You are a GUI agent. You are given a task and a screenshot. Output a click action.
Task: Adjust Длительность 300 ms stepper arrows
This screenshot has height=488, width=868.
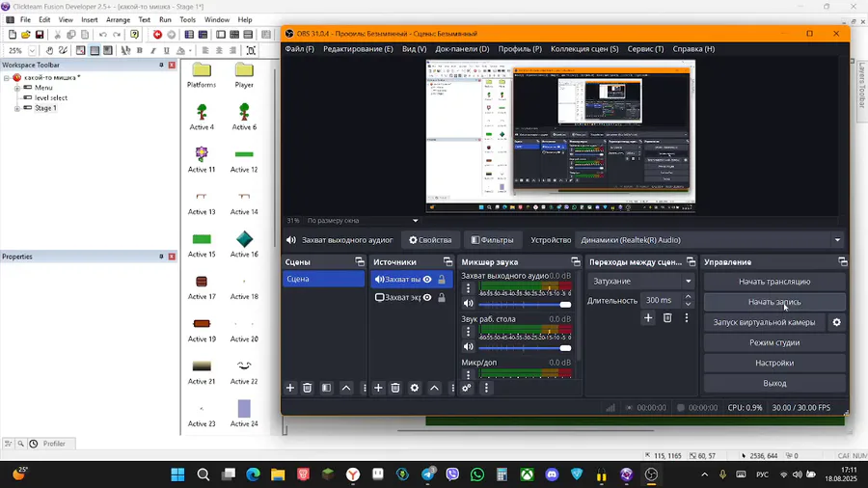(x=688, y=301)
